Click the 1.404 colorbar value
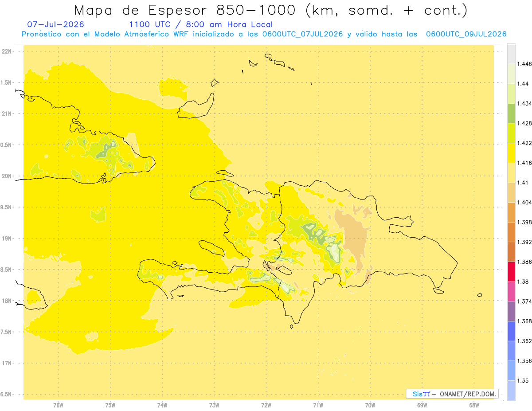Image resolution: width=532 pixels, height=411 pixels. coord(524,203)
